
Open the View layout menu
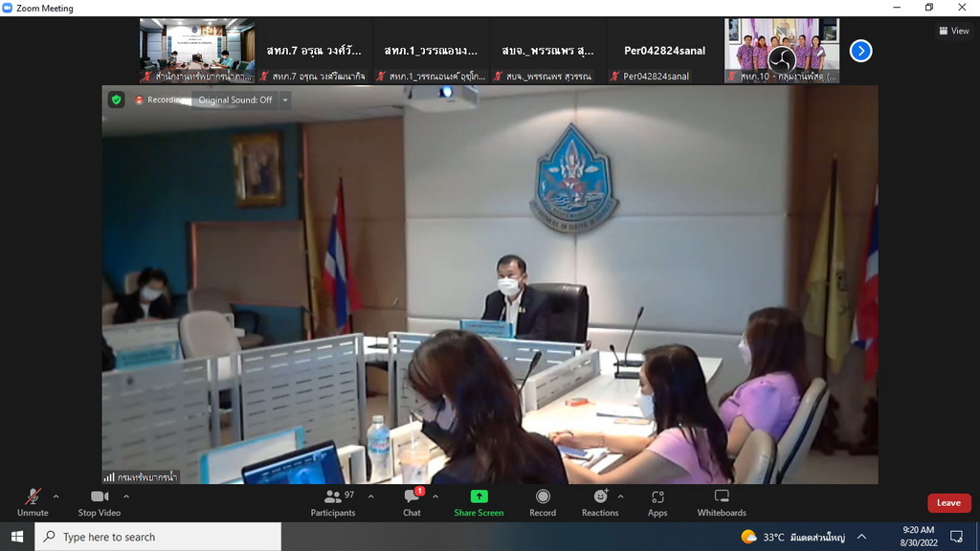(x=954, y=31)
